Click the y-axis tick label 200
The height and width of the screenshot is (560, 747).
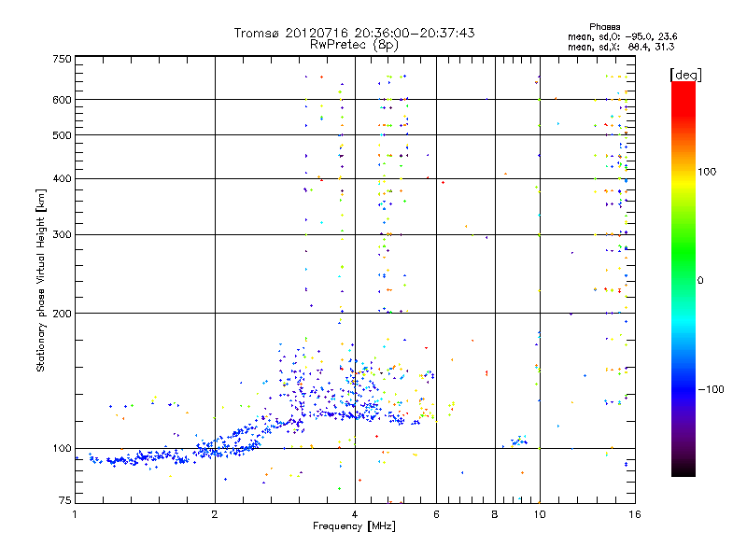pos(62,314)
